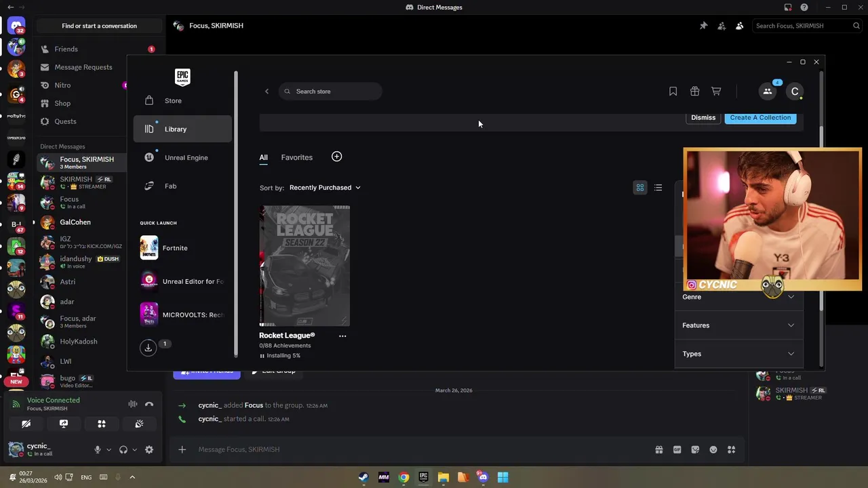Viewport: 868px width, 488px height.
Task: Open the gift icon in Epic launcher header
Action: click(694, 91)
